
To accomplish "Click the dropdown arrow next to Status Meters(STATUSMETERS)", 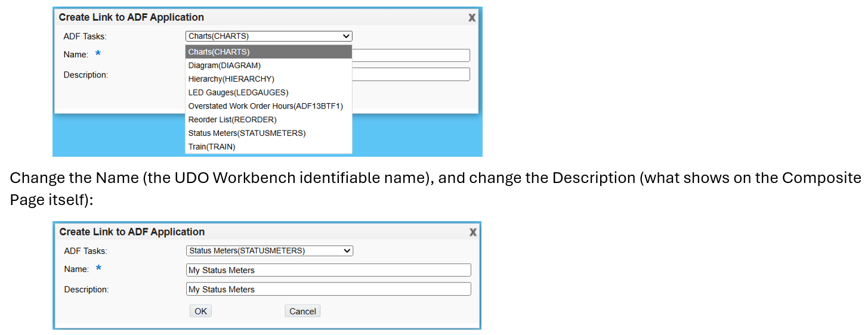I will 347,251.
